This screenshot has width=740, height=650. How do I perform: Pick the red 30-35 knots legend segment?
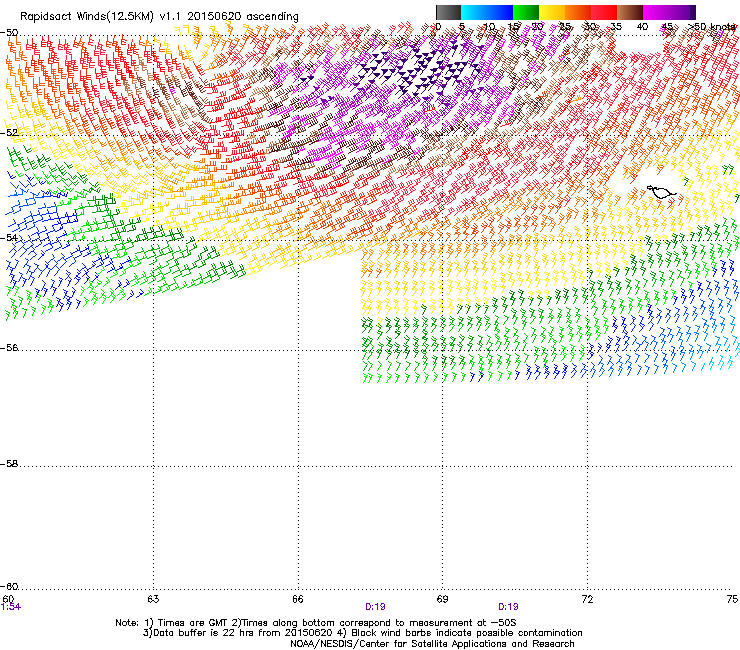(604, 12)
